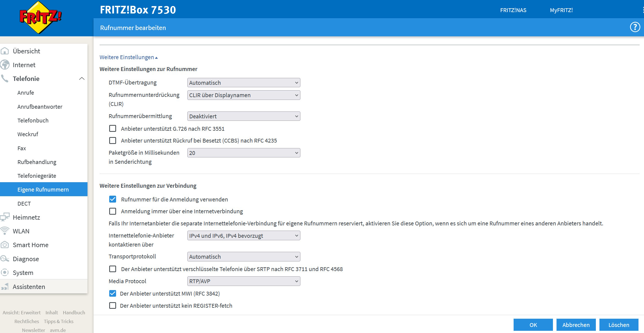This screenshot has height=333, width=644.
Task: Click the Löschen button
Action: coord(619,325)
